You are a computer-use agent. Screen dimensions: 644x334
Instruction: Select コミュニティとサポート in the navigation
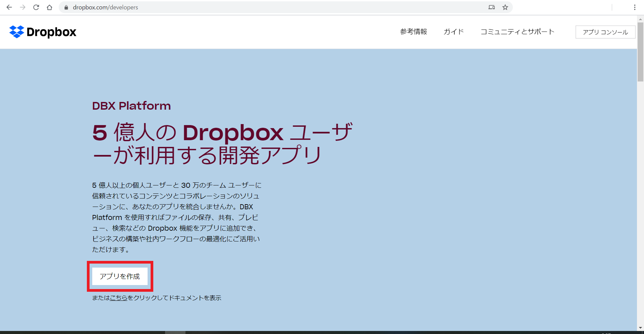click(x=517, y=32)
